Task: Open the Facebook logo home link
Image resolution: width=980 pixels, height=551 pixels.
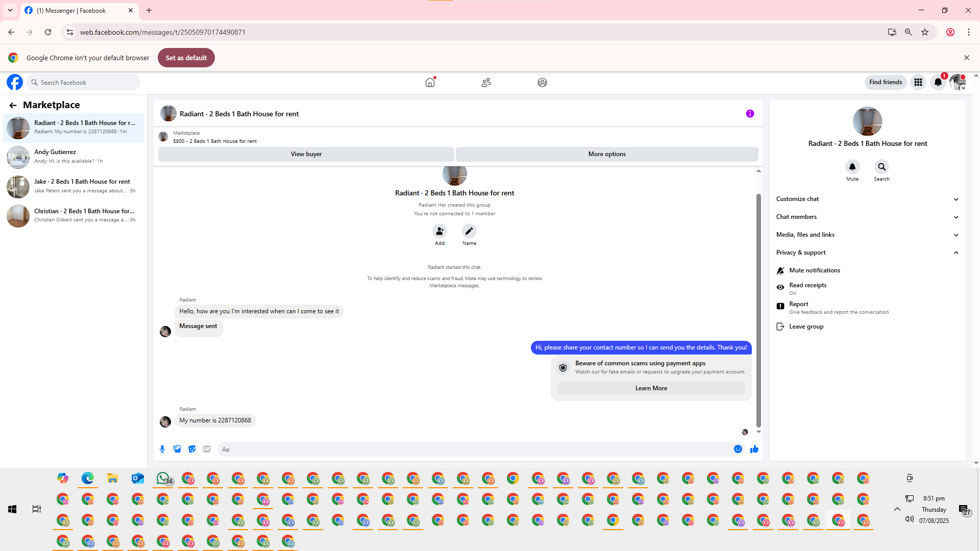Action: point(15,82)
